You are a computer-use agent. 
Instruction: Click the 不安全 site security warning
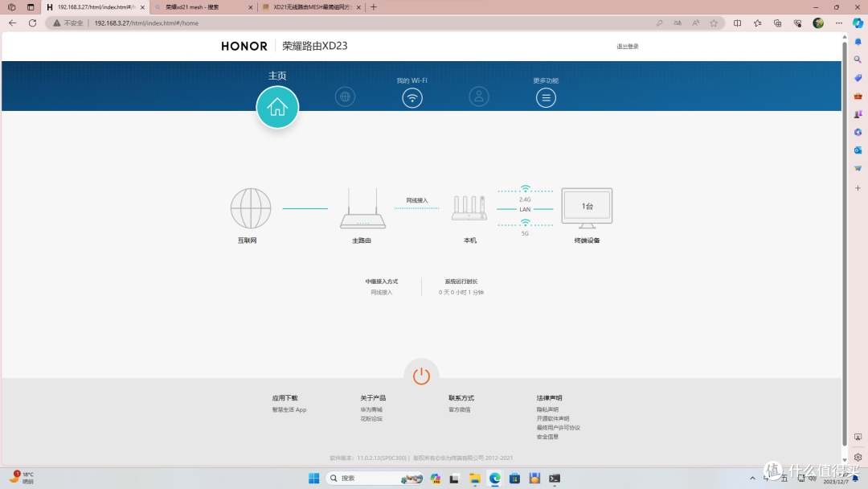tap(68, 23)
